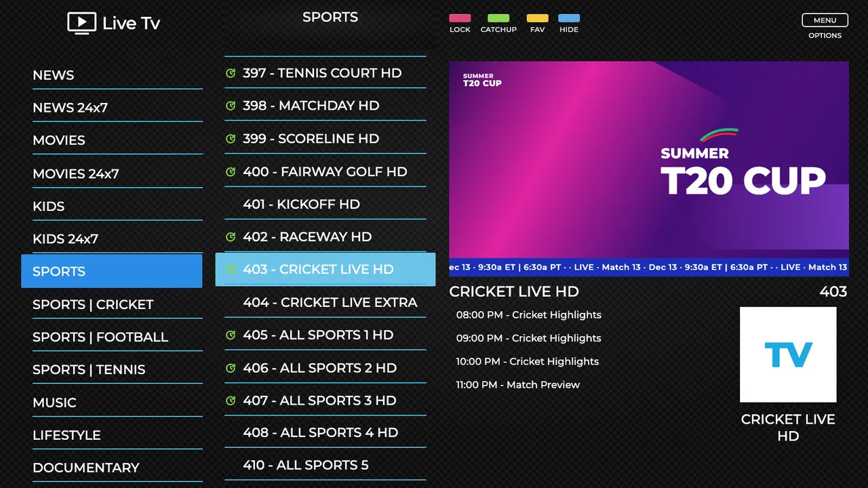Click the Summer T20 Cup video preview

(649, 169)
